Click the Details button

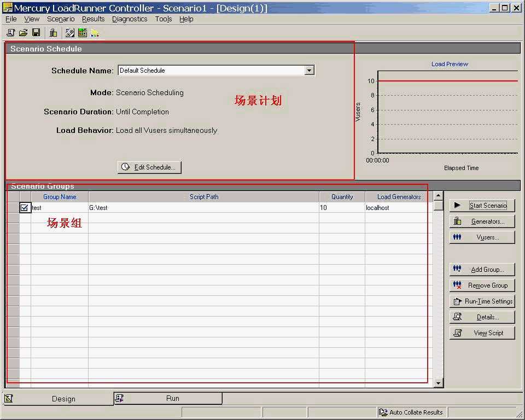point(482,317)
